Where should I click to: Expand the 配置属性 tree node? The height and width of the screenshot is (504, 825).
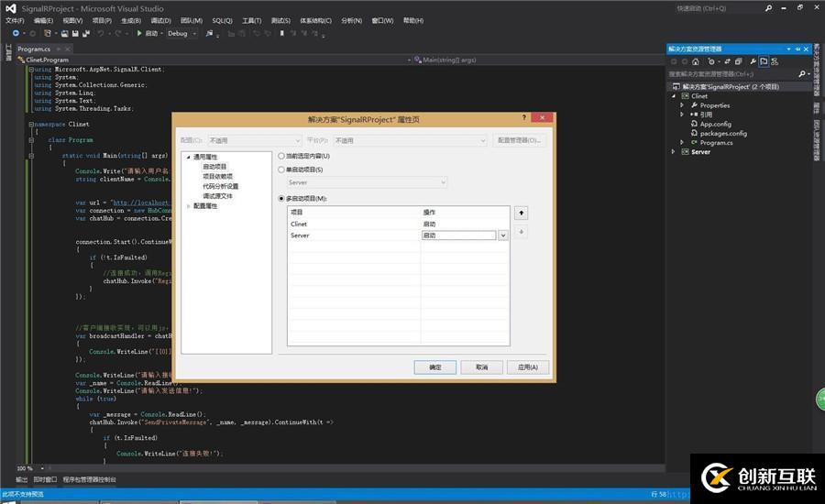[x=188, y=206]
